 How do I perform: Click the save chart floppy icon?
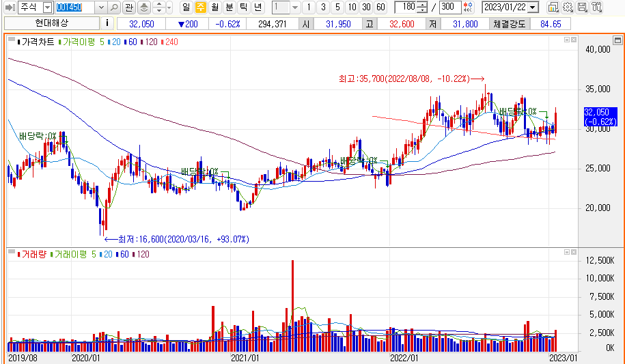click(x=582, y=8)
